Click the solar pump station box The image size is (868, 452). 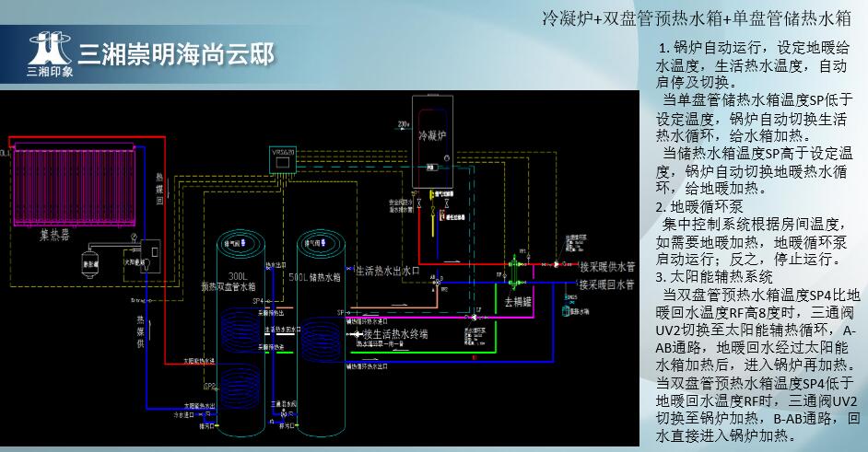point(150,256)
